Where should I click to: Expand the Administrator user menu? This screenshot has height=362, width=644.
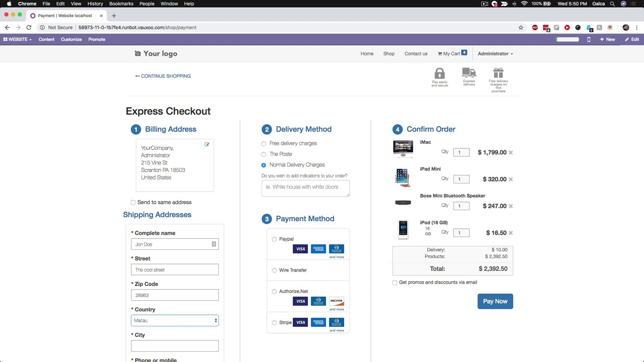coord(496,54)
